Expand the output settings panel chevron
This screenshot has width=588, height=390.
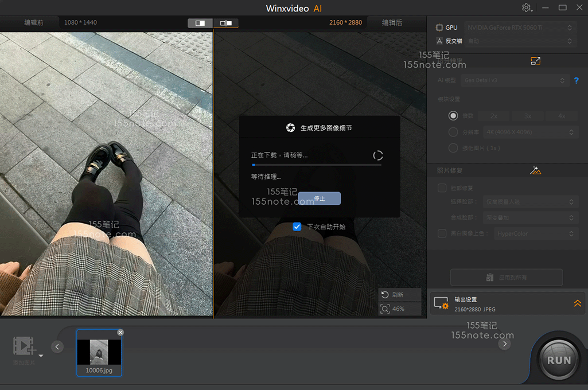[577, 303]
